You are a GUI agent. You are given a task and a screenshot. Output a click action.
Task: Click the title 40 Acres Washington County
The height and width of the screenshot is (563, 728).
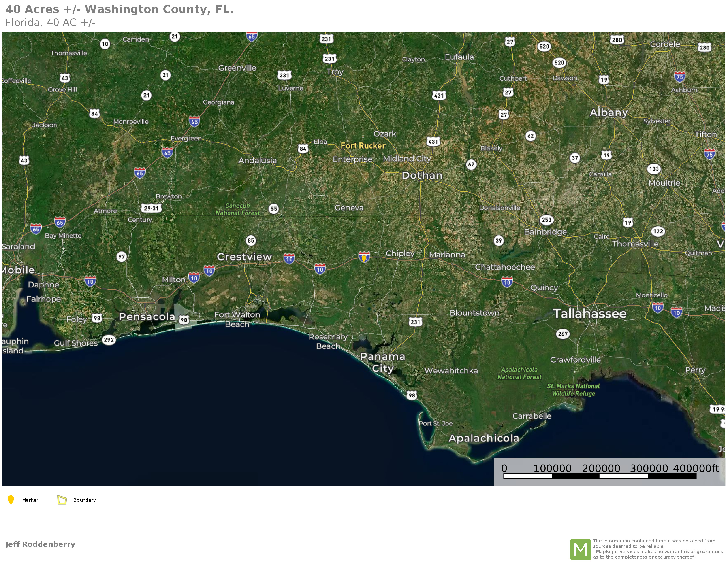(x=119, y=9)
